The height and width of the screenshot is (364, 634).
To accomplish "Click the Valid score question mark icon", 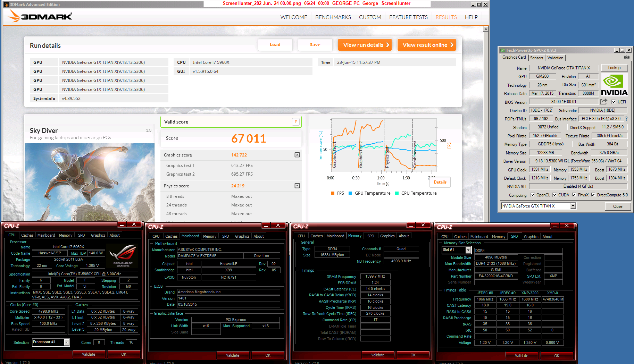I will pos(295,122).
